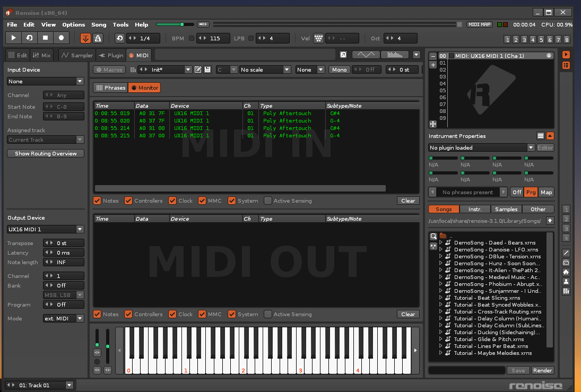Screen dimensions: 581x392
Task: Click the MIDI MAP button
Action: coord(479,24)
